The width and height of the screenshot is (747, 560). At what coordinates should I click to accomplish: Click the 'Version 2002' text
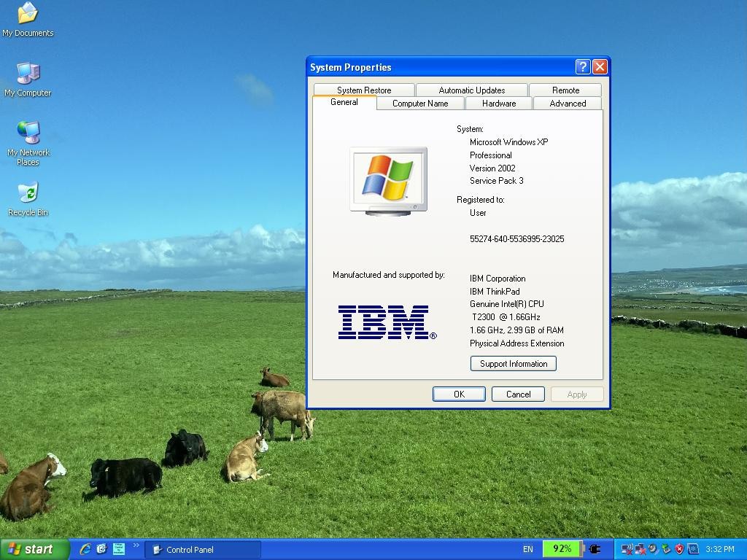click(x=492, y=168)
